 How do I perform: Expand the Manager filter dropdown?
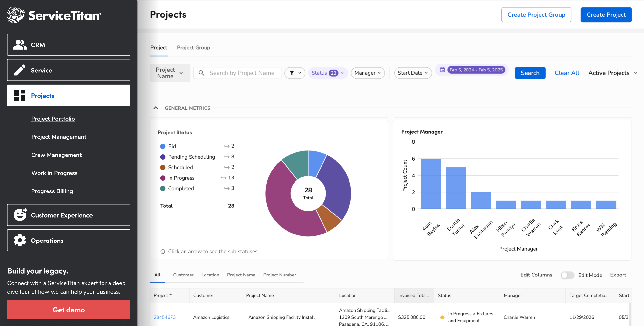point(368,73)
